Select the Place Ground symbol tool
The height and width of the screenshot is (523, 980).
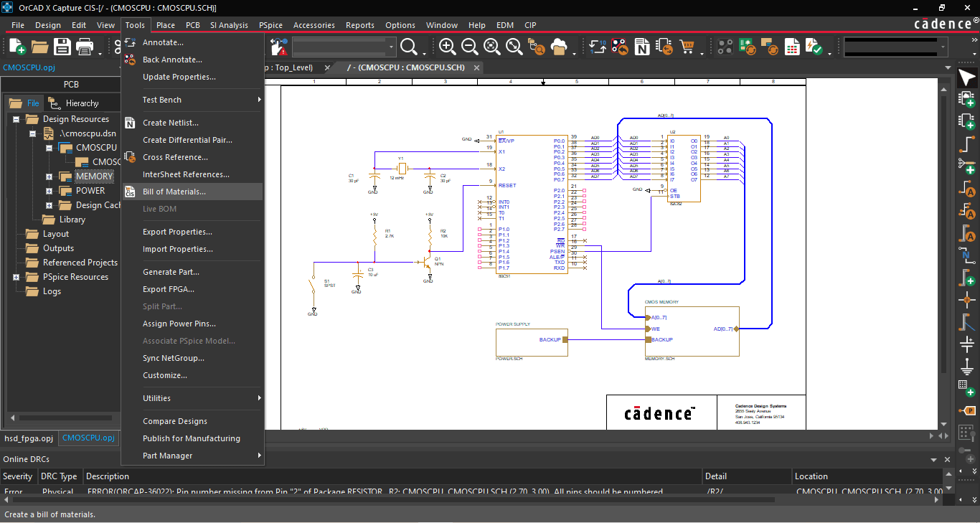967,367
